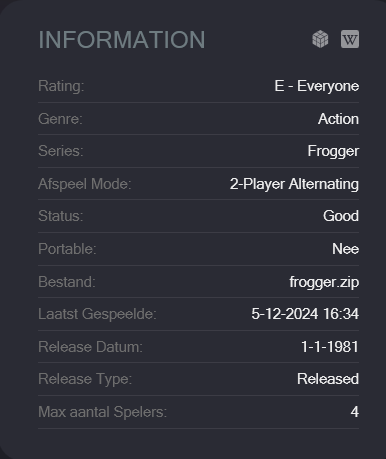Click the Release Datum: label

click(x=90, y=347)
